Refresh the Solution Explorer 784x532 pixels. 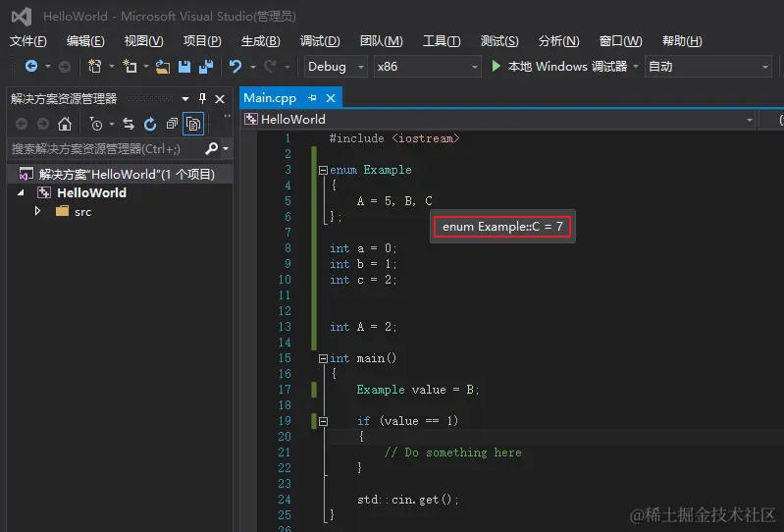click(x=150, y=124)
